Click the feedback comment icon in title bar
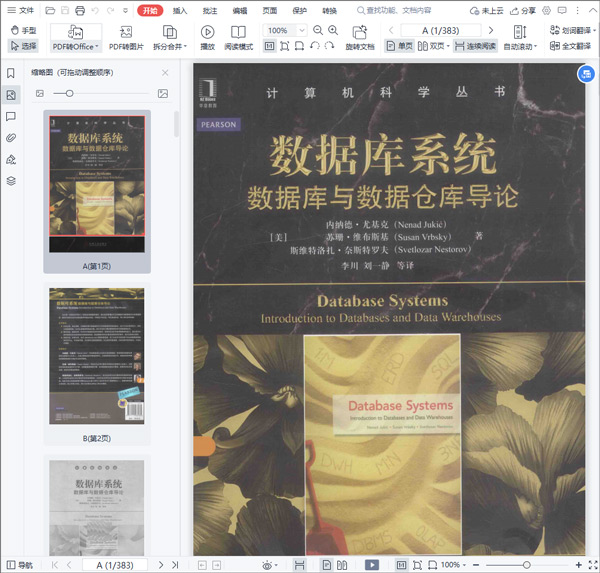The width and height of the screenshot is (600, 573). (562, 11)
